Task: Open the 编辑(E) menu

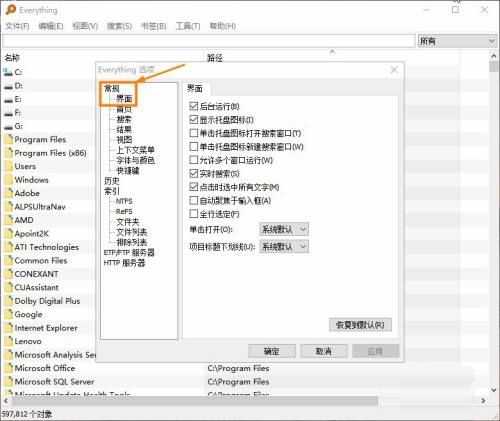Action: tap(51, 26)
